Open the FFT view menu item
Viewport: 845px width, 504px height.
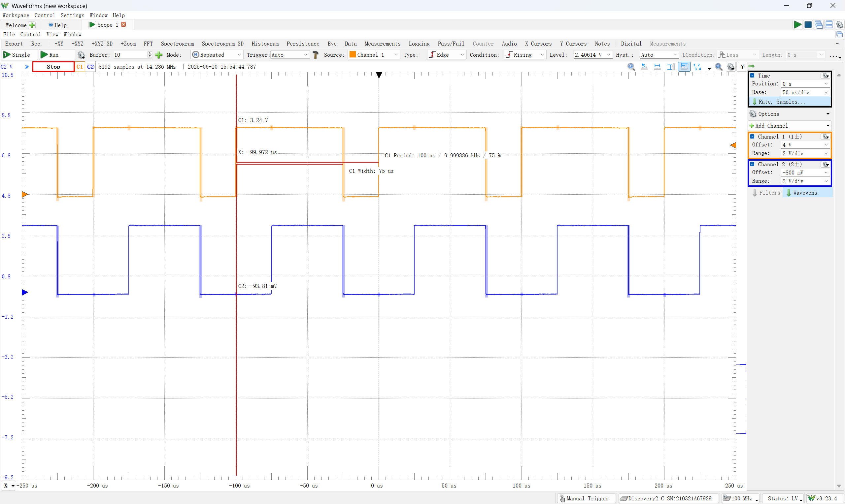(x=148, y=44)
